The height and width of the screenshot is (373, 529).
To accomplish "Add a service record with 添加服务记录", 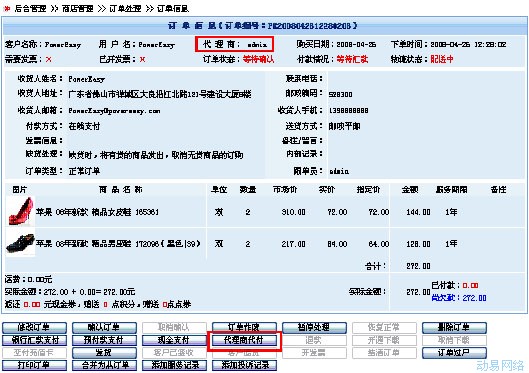I will point(174,365).
